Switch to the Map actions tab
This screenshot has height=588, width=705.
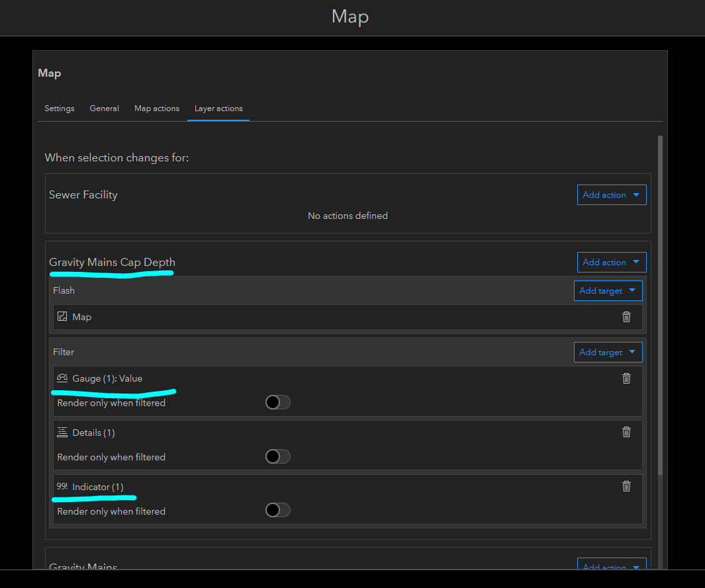click(x=156, y=108)
